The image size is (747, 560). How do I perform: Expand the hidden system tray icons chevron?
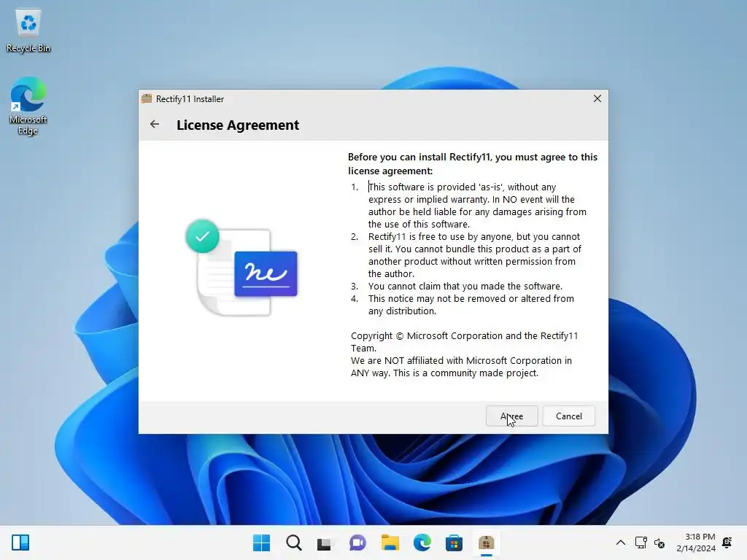[x=620, y=542]
